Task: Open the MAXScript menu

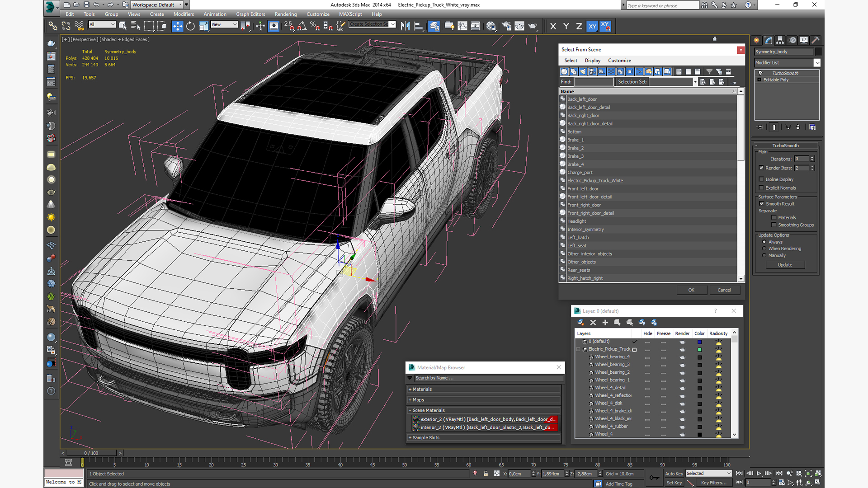Action: [x=350, y=14]
